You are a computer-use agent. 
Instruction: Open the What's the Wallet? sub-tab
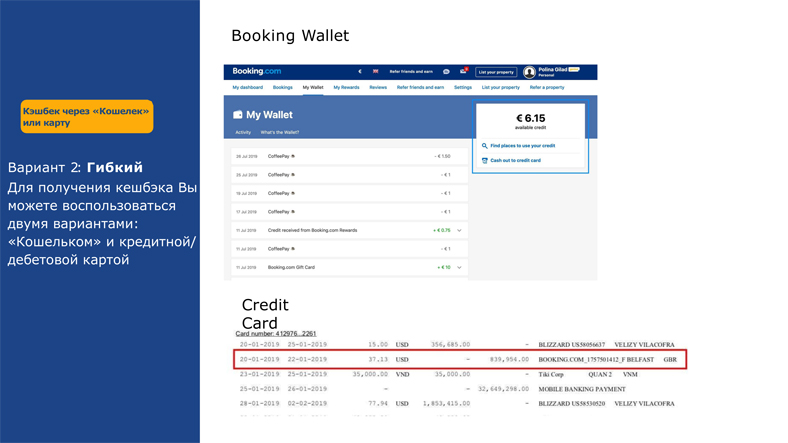280,133
